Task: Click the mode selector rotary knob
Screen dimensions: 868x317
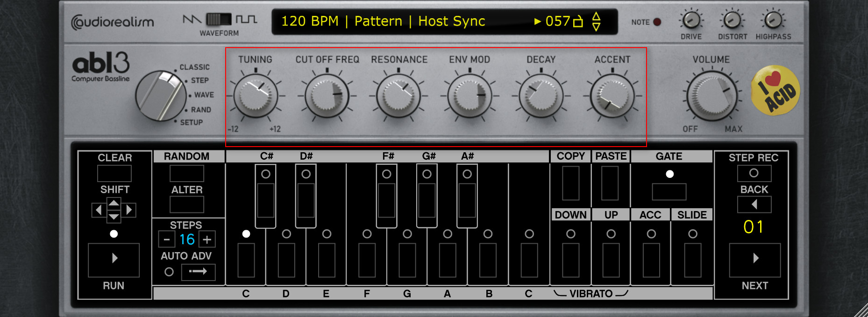Action: click(x=161, y=96)
